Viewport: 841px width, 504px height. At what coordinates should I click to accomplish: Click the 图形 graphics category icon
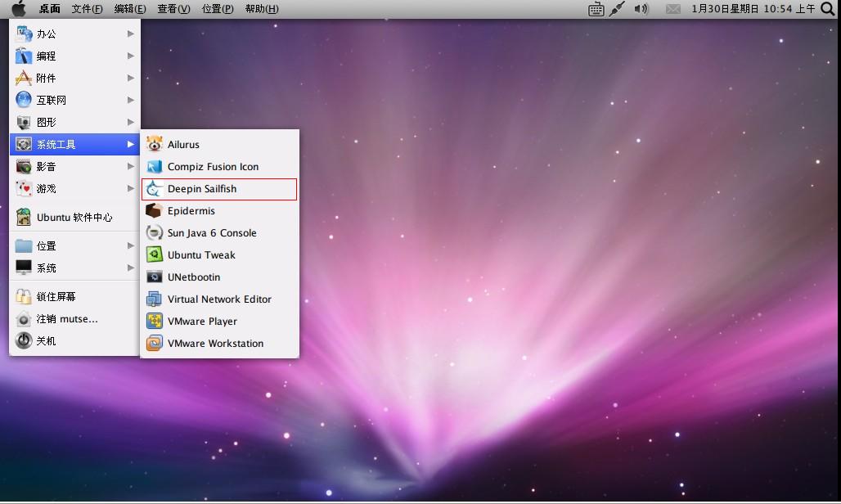click(24, 122)
